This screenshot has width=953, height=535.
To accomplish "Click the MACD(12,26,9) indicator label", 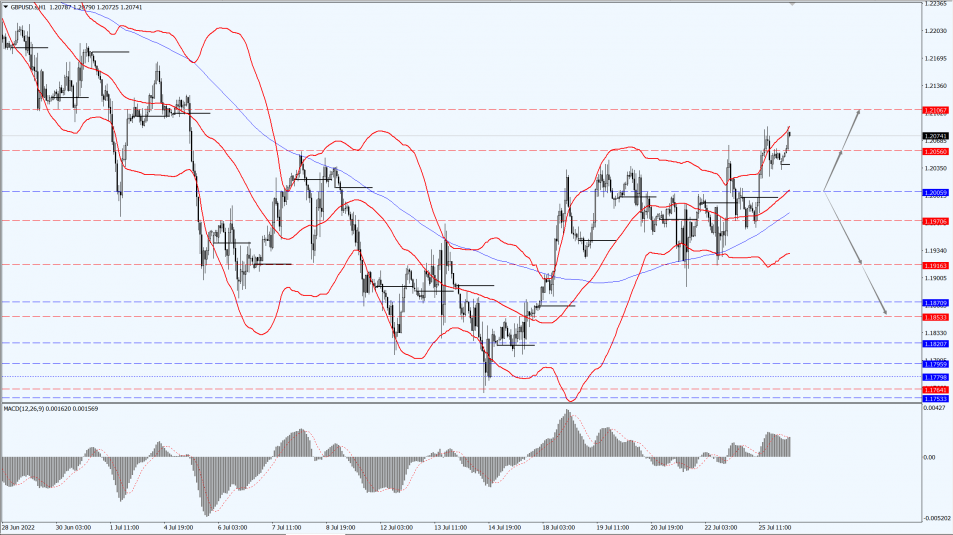I will (35, 409).
